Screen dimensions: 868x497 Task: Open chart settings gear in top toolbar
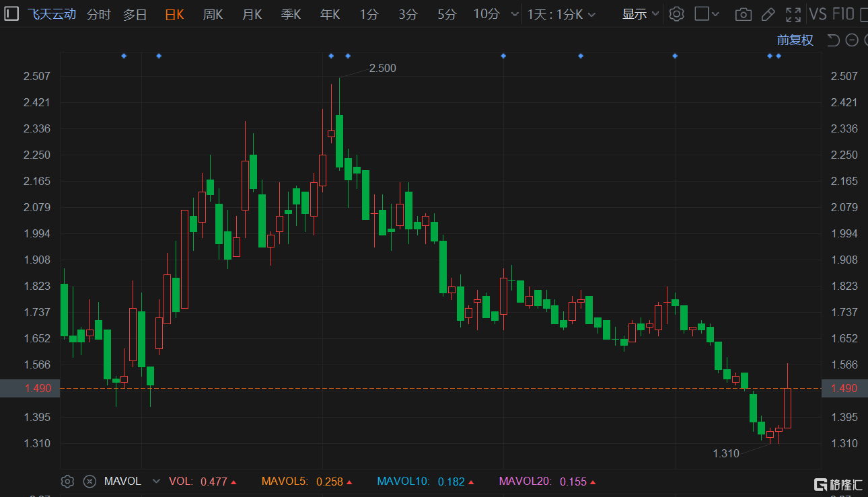pyautogui.click(x=677, y=14)
